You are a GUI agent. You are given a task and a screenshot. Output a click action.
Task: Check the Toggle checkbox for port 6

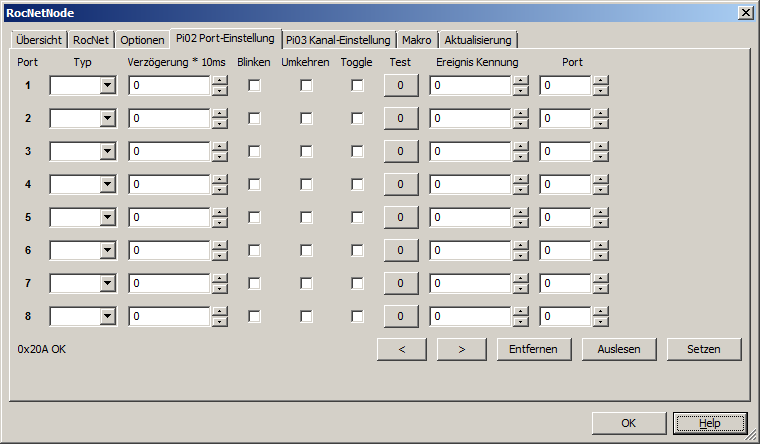tap(357, 251)
